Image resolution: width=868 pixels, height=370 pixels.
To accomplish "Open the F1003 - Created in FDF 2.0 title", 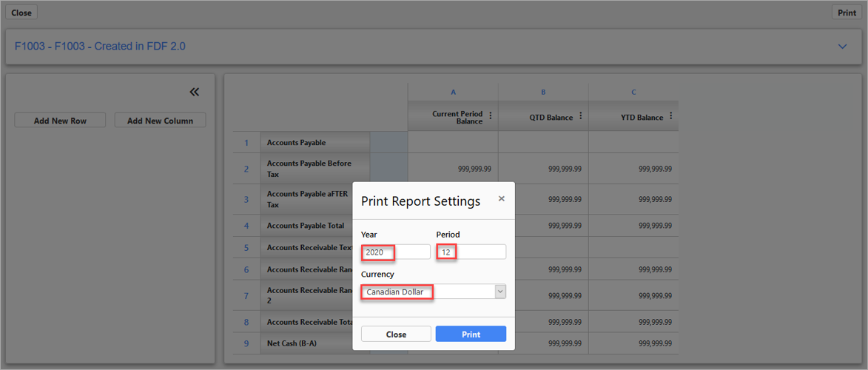I will point(100,47).
